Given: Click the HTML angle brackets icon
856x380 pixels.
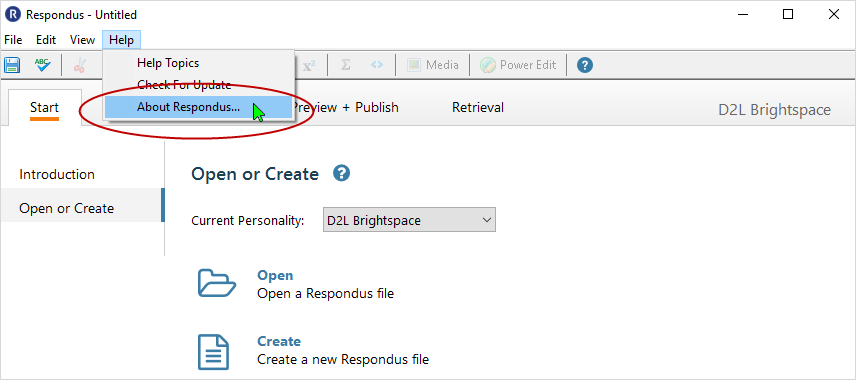Looking at the screenshot, I should (377, 65).
